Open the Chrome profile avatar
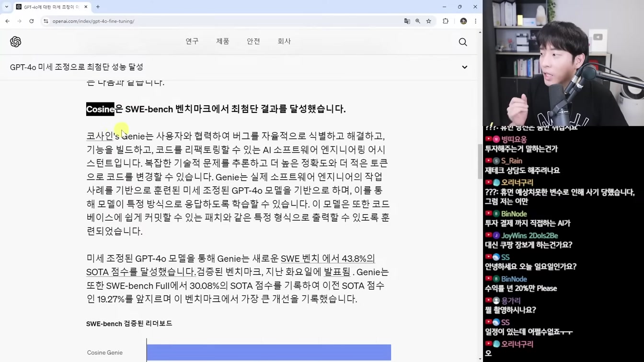 pos(463,21)
